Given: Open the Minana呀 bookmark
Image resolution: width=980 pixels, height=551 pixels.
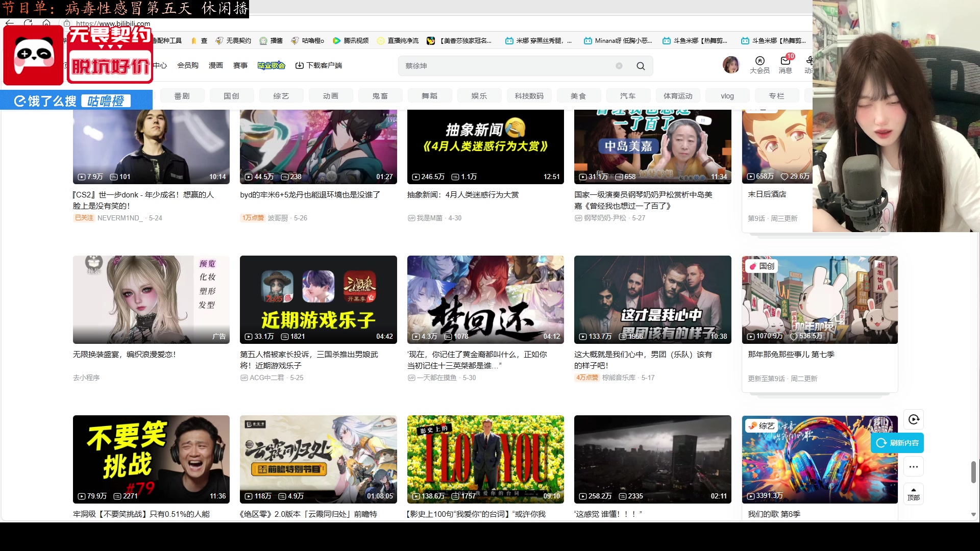Looking at the screenshot, I should (x=618, y=40).
